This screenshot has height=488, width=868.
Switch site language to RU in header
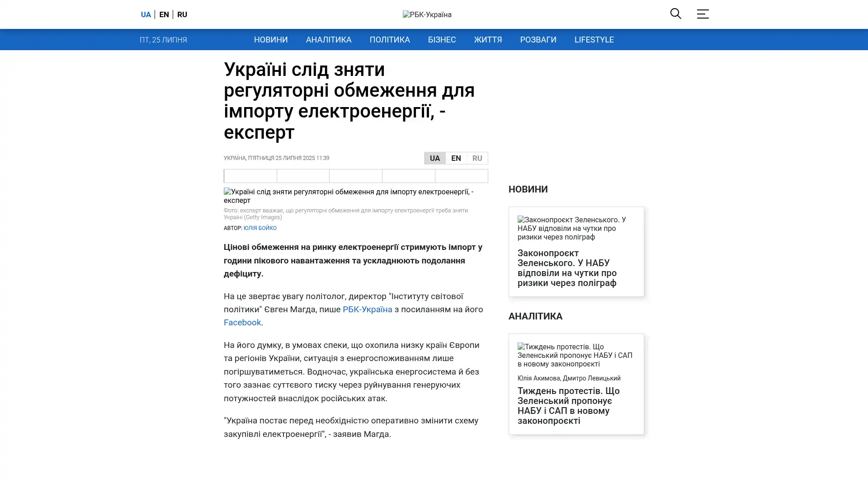point(182,14)
